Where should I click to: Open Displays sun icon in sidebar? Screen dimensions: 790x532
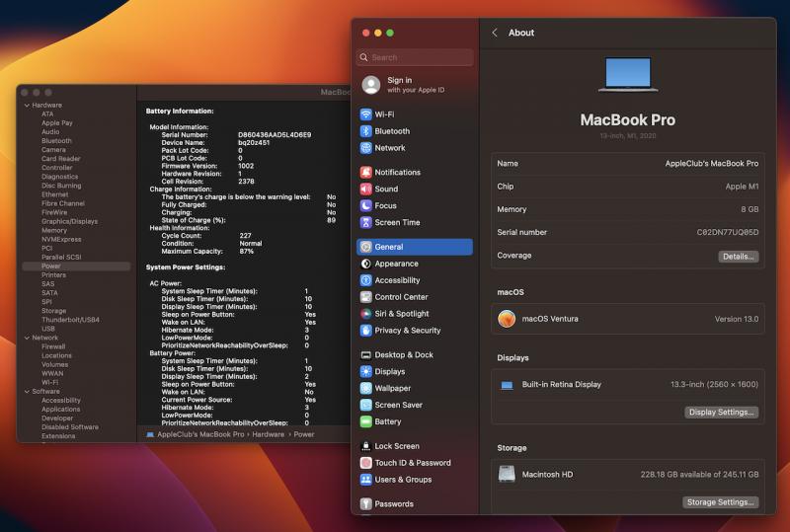pyautogui.click(x=365, y=371)
